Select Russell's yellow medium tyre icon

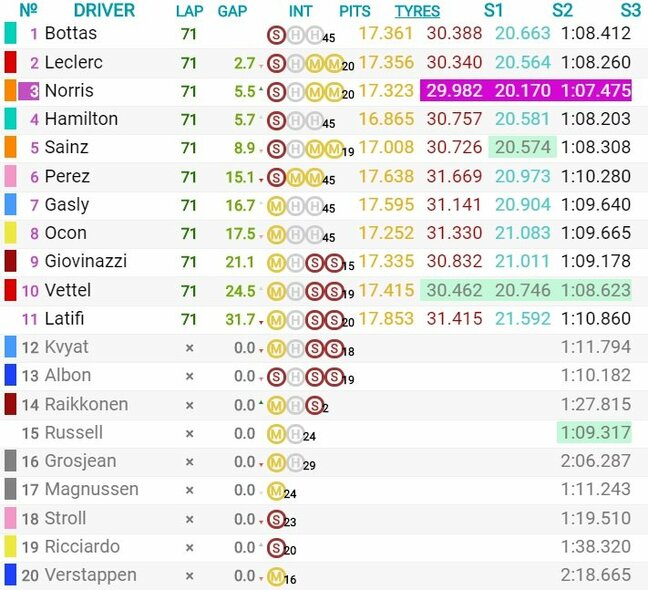(x=276, y=434)
